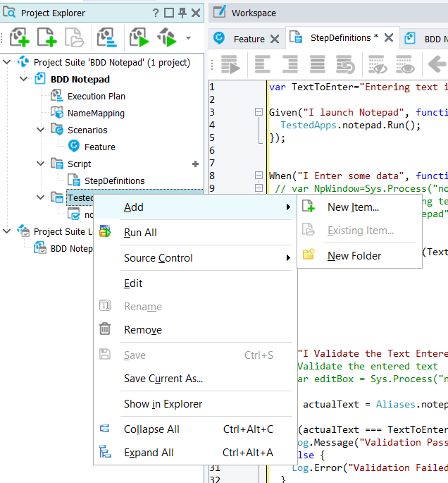Select New Item… in the submenu
448x483 pixels.
(359, 207)
